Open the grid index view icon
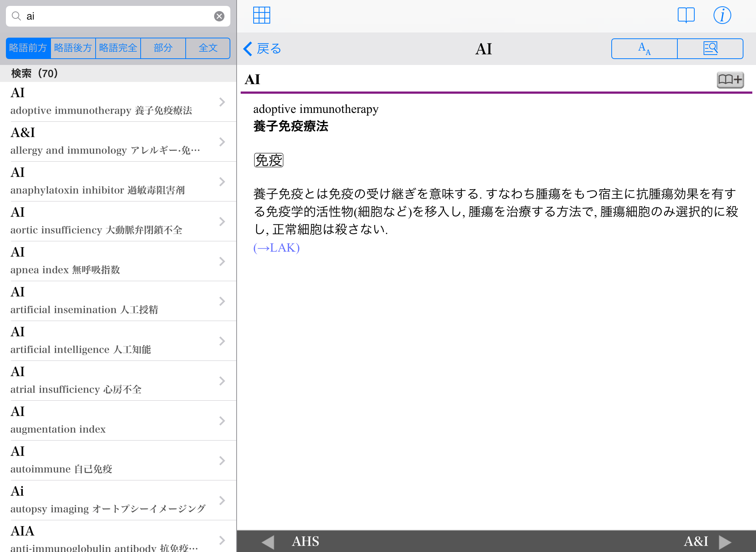 (x=261, y=15)
